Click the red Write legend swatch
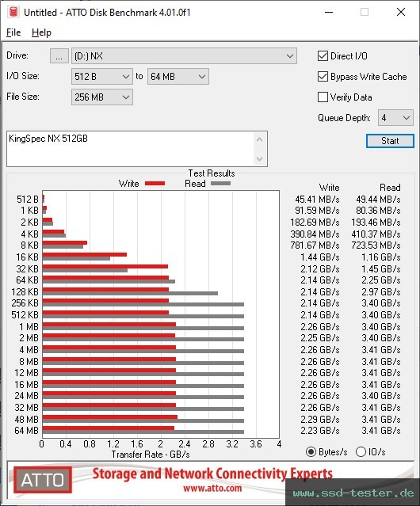420x506 pixels. pos(155,184)
